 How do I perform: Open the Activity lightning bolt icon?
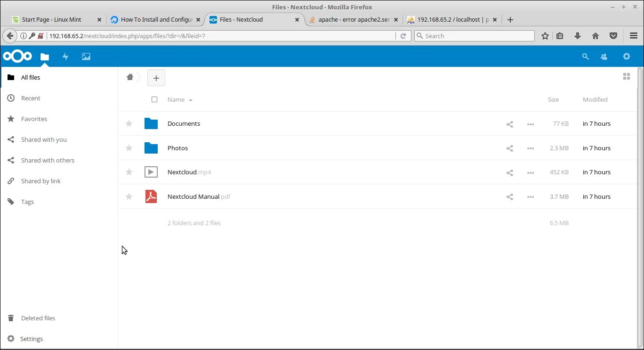coord(65,57)
